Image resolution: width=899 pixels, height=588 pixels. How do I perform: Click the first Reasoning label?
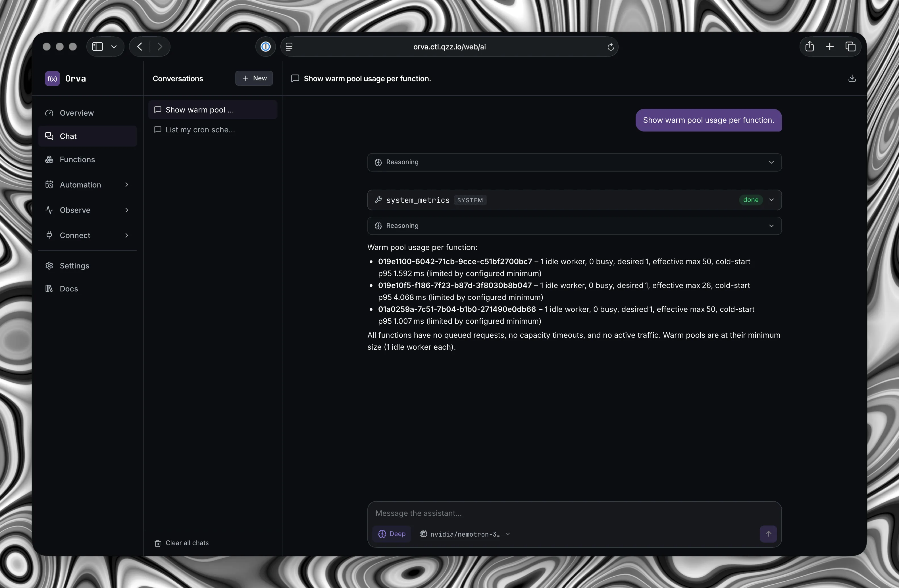tap(402, 162)
